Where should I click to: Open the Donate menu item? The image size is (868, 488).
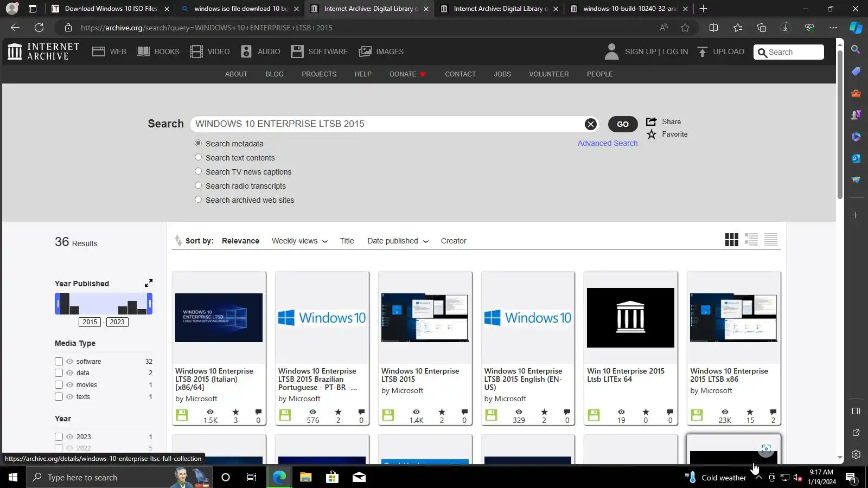tap(407, 74)
